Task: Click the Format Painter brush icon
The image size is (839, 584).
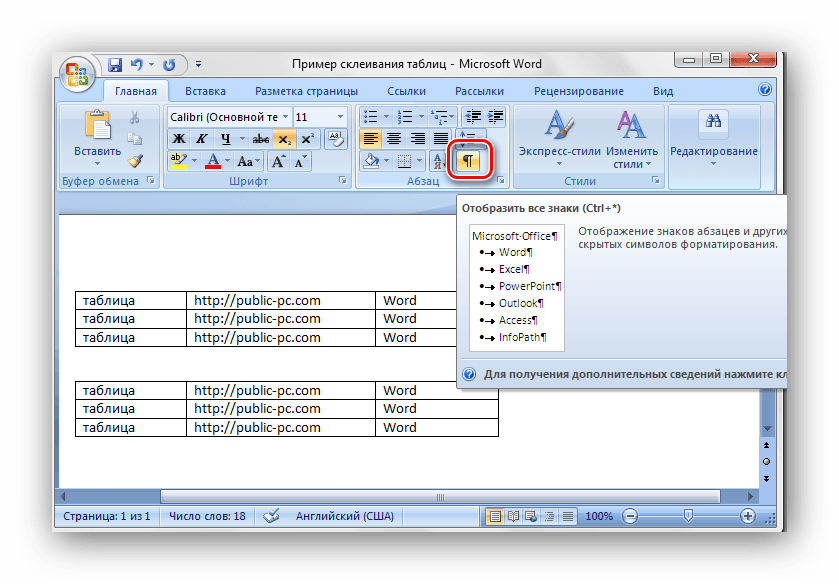Action: 136,160
